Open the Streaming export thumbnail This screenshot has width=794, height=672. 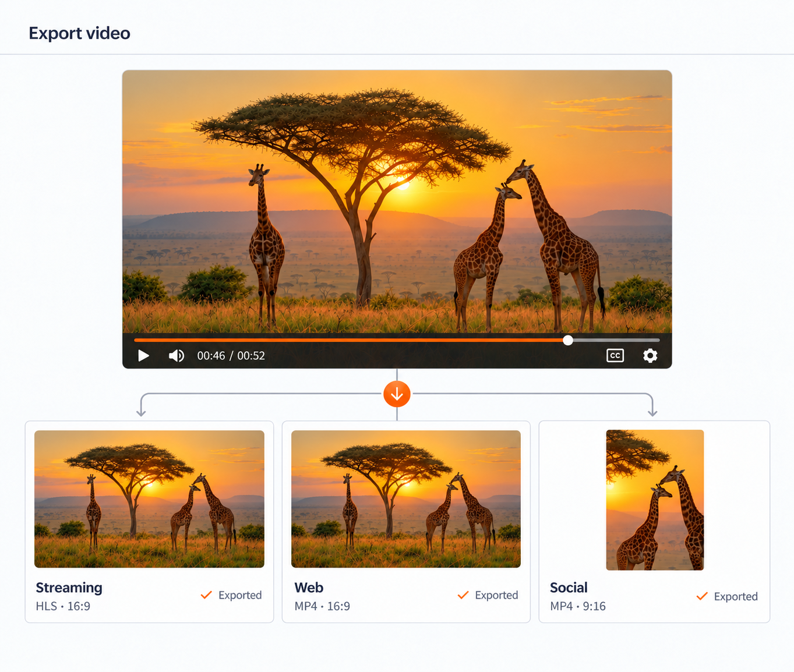pyautogui.click(x=149, y=499)
